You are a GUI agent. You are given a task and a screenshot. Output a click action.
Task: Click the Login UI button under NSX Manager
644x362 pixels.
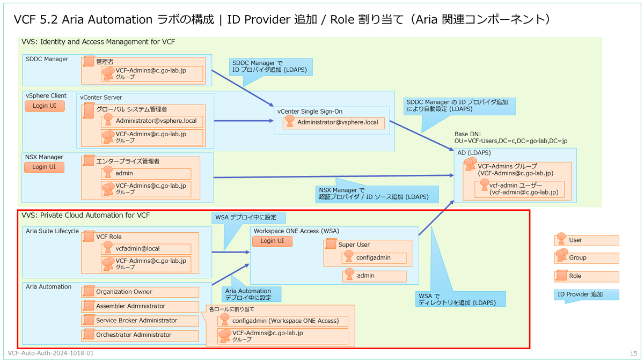point(45,167)
